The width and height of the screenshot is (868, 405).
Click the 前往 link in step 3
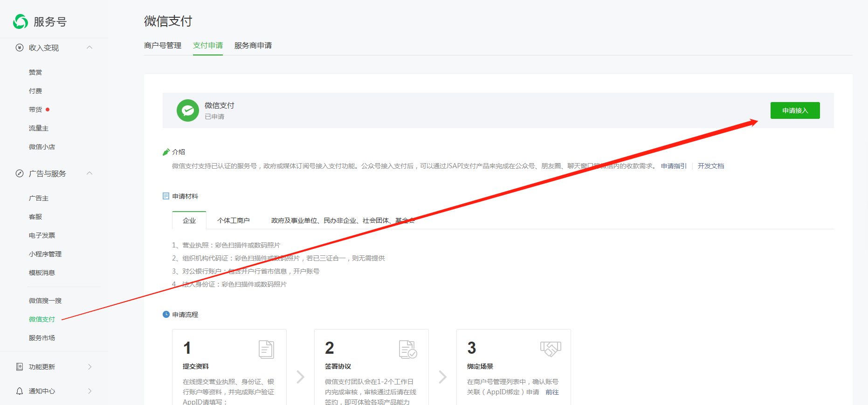click(552, 392)
